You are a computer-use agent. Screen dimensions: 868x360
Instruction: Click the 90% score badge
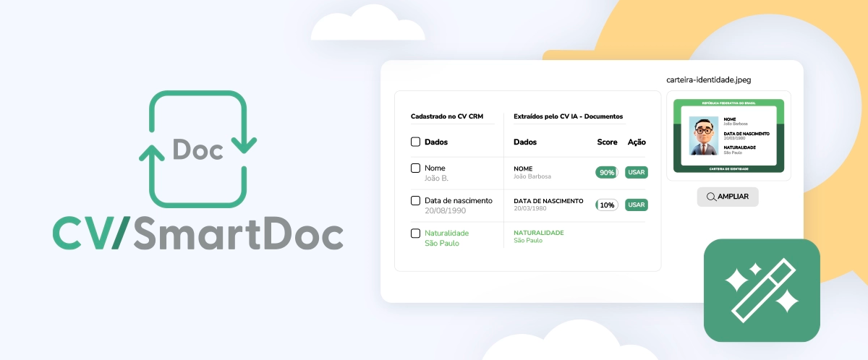[x=606, y=173]
